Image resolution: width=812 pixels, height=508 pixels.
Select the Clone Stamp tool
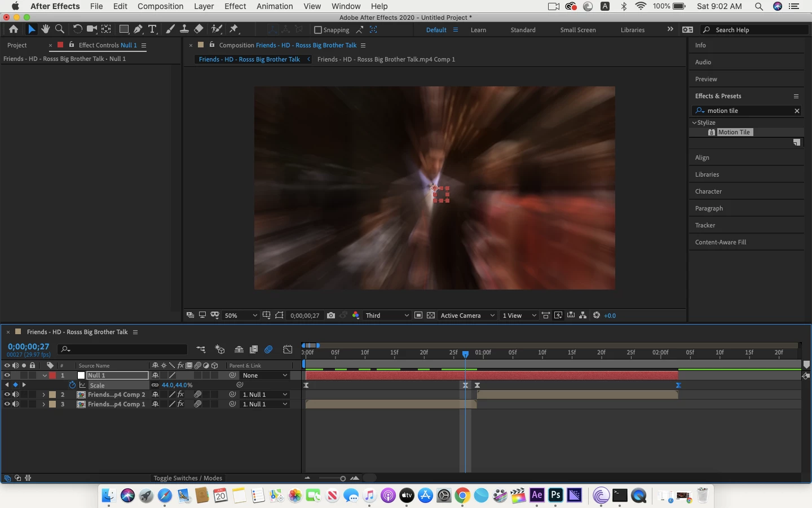pos(184,29)
